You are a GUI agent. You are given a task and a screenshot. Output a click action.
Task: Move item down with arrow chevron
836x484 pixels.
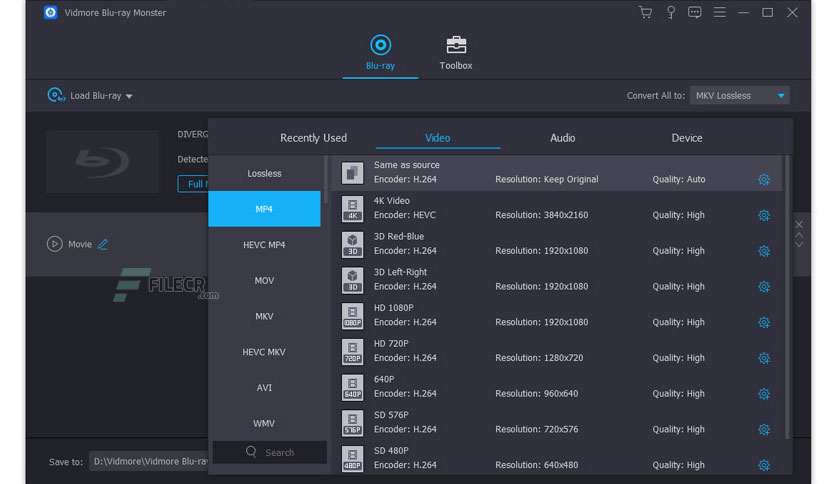click(x=799, y=245)
